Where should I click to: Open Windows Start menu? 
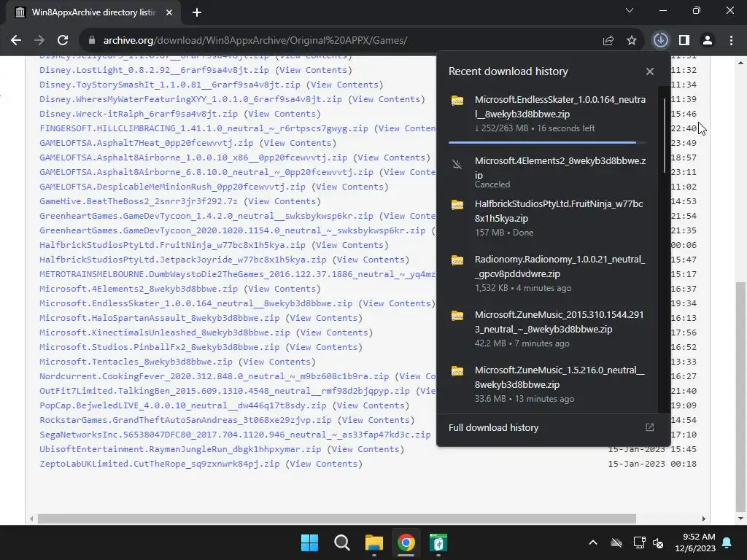click(309, 542)
